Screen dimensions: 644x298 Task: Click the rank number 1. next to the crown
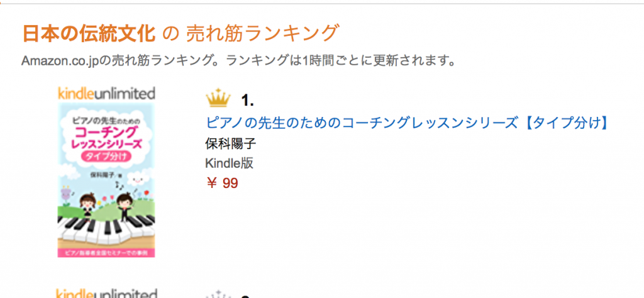pos(248,101)
